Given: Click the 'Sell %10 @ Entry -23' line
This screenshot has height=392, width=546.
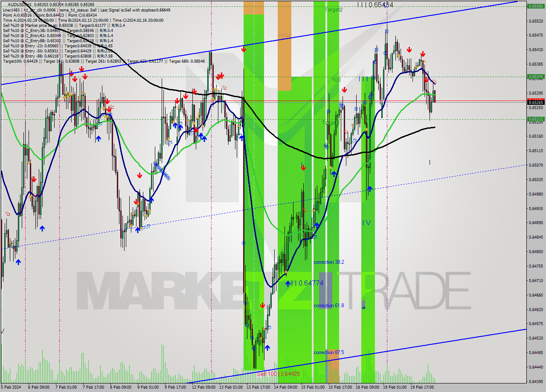Looking at the screenshot, I should (58, 46).
